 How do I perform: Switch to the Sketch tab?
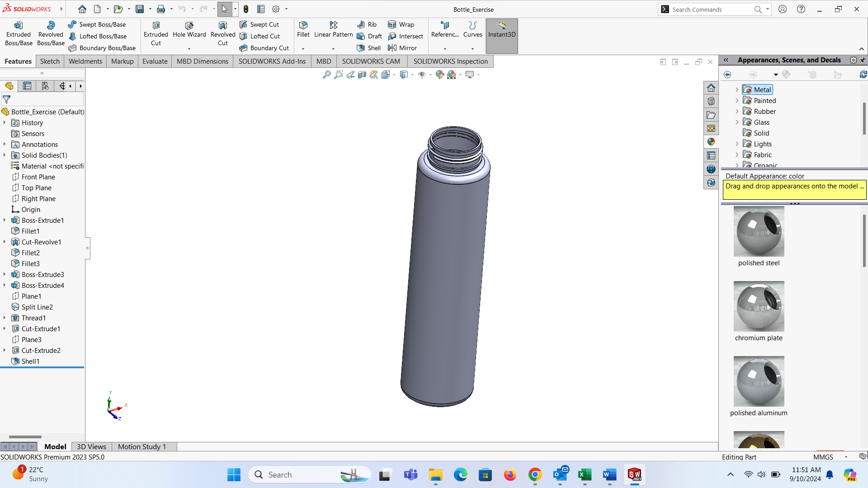(50, 61)
